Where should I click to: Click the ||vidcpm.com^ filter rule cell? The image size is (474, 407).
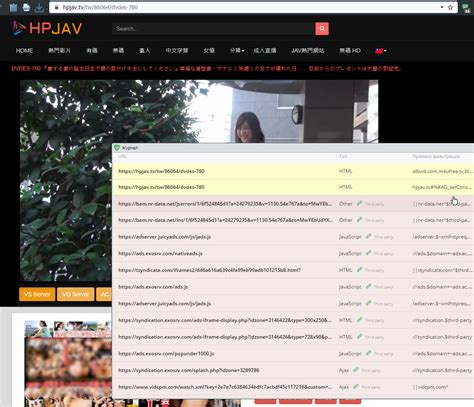point(430,387)
